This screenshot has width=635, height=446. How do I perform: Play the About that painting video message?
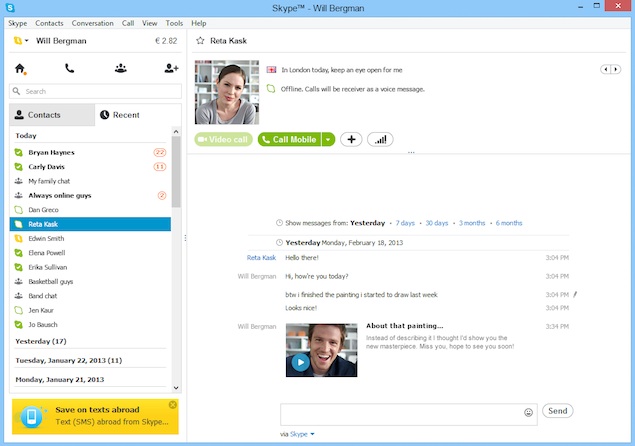coord(300,362)
